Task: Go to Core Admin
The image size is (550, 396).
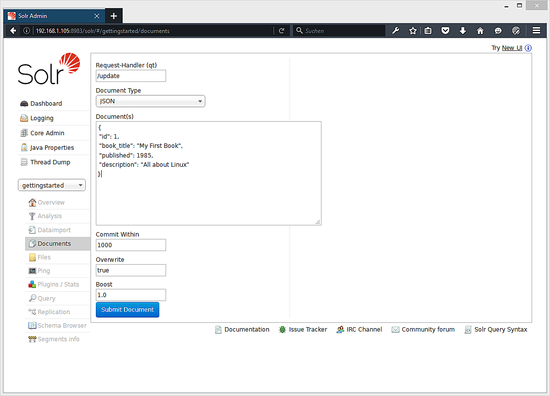Action: pyautogui.click(x=42, y=133)
